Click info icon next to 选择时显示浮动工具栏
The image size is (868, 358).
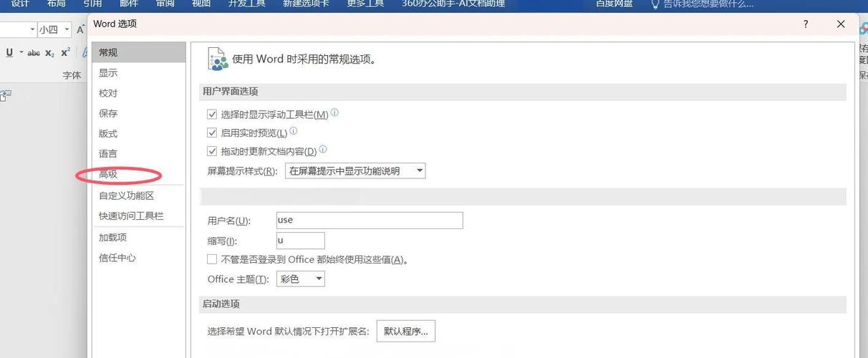334,113
